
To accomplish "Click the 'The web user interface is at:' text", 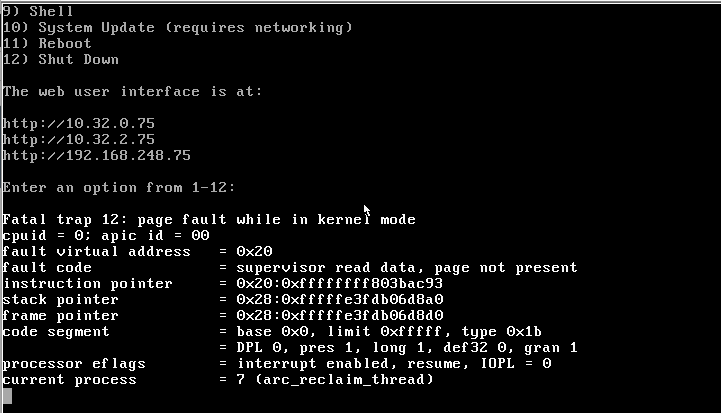I will pyautogui.click(x=132, y=92).
